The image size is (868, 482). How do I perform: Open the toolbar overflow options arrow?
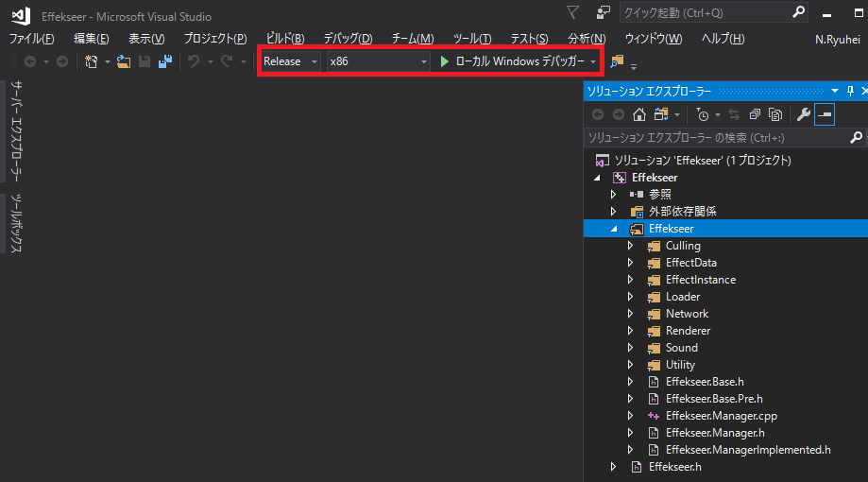click(x=634, y=66)
